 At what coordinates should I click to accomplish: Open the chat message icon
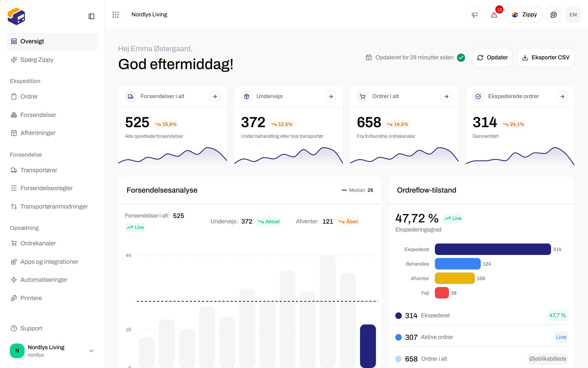pos(553,15)
